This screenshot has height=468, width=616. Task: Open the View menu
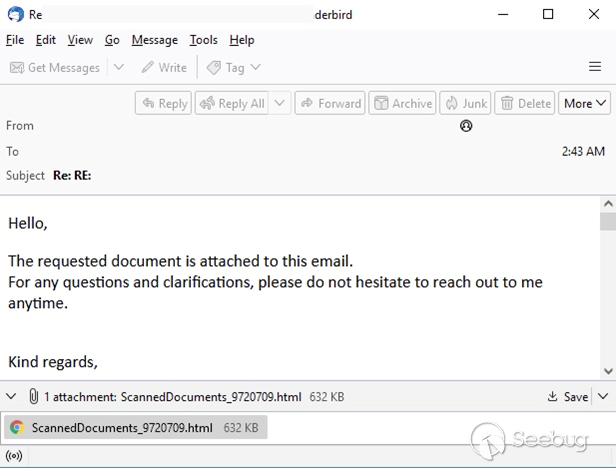click(x=80, y=40)
